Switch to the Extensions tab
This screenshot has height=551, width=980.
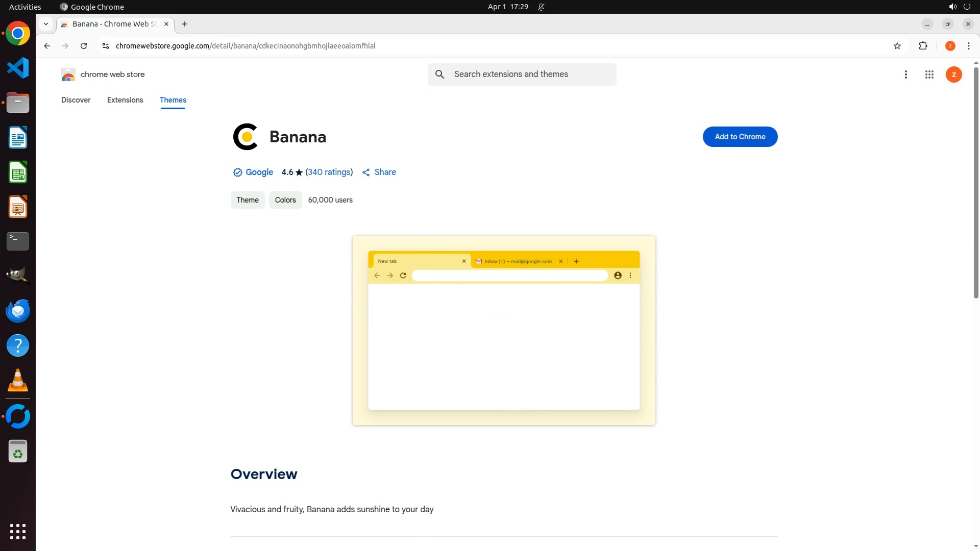(125, 100)
